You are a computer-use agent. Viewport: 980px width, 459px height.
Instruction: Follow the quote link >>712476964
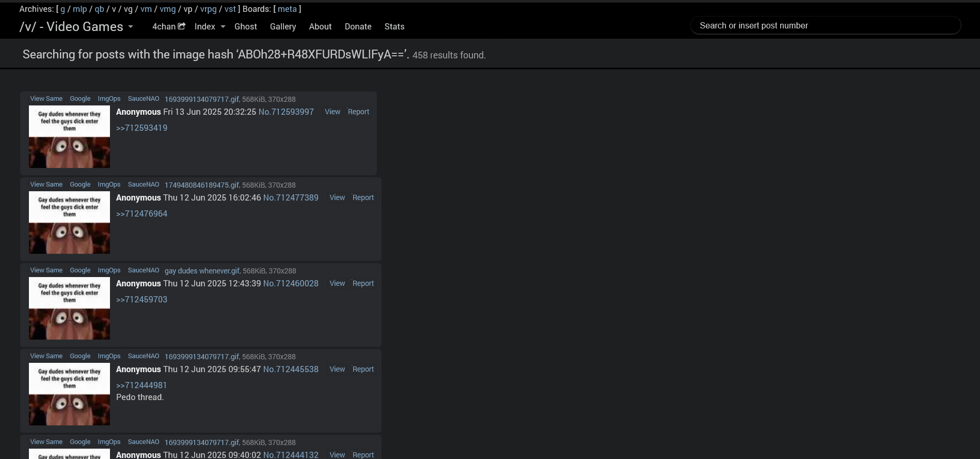tap(141, 213)
